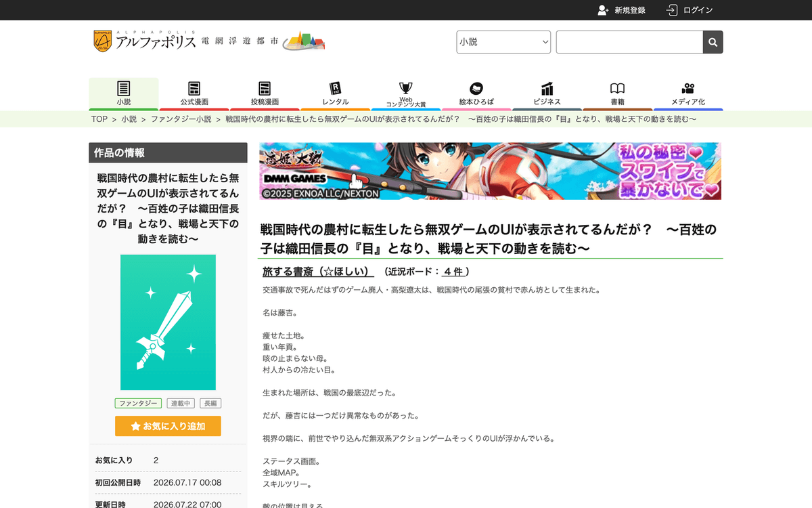The width and height of the screenshot is (812, 508).
Task: Click the DMM GAMES banner advertisement
Action: [x=490, y=171]
